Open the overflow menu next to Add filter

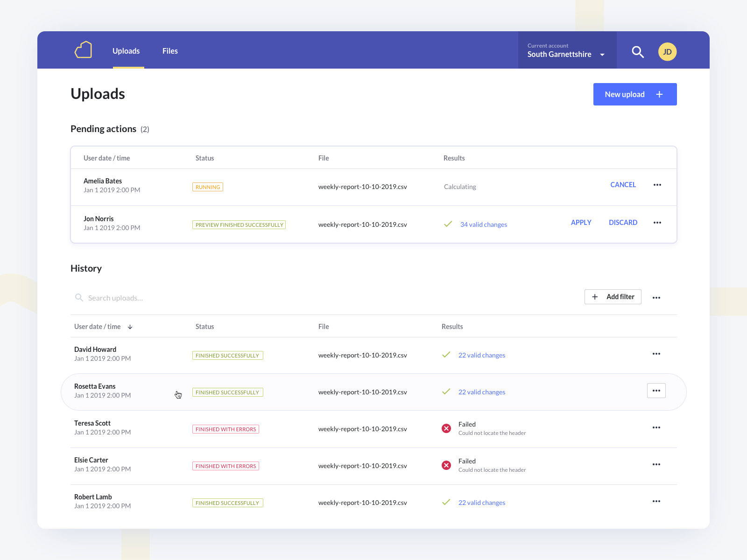tap(656, 297)
